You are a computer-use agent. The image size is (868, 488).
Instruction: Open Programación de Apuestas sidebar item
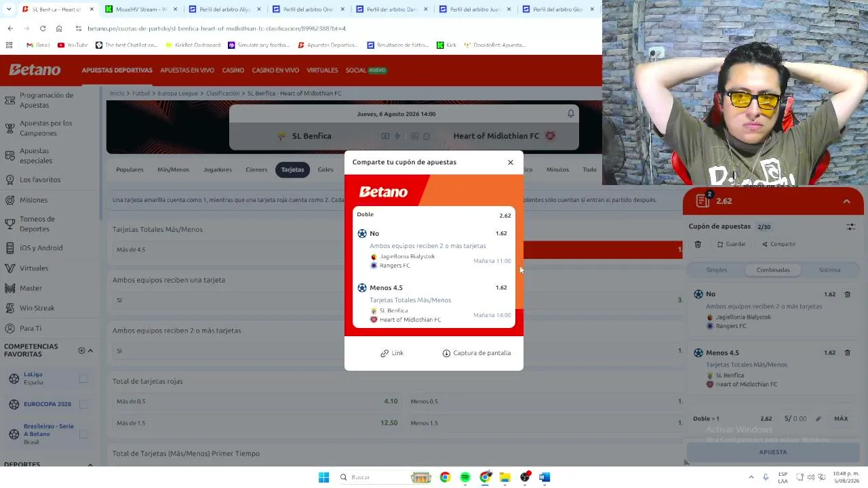(x=46, y=100)
